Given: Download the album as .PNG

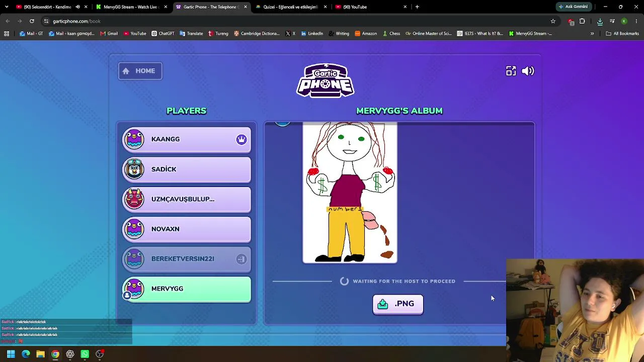Looking at the screenshot, I should 398,304.
